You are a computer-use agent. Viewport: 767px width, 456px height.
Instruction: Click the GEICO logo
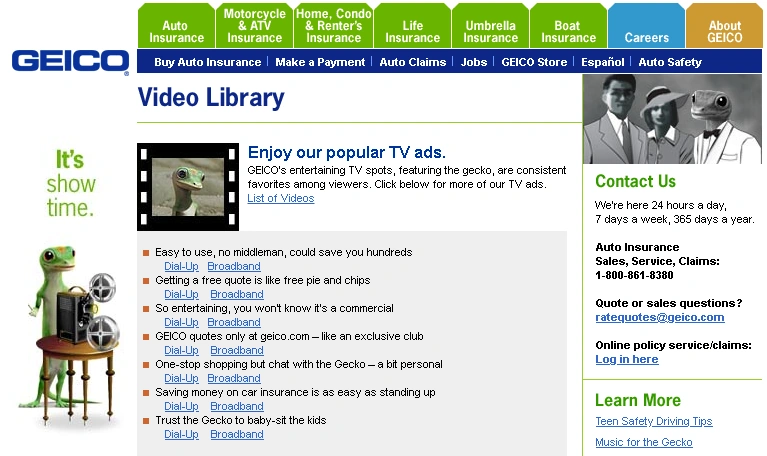tap(70, 61)
